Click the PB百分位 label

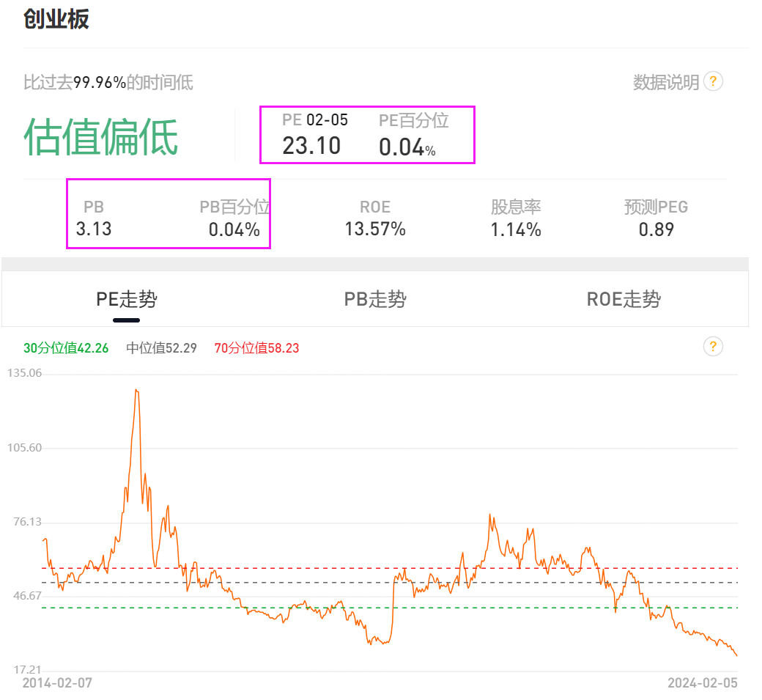point(234,207)
